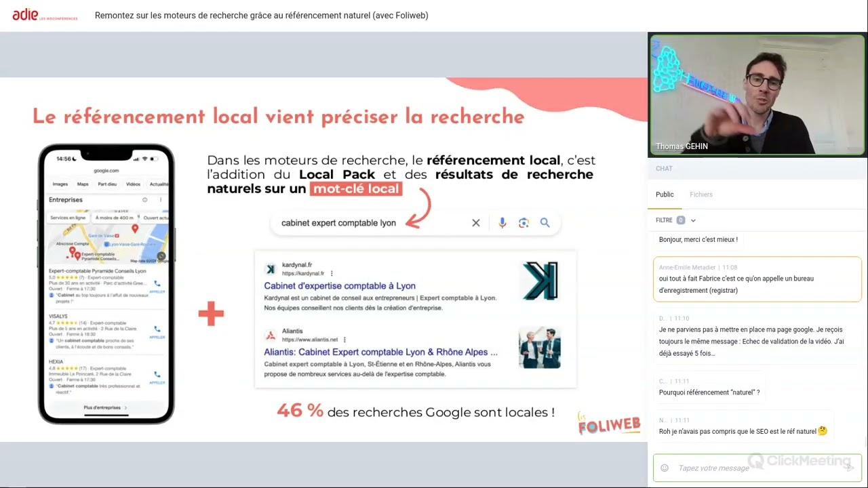The width and height of the screenshot is (868, 488).
Task: Click the Aliantis result photo thumbnail
Action: [x=540, y=348]
